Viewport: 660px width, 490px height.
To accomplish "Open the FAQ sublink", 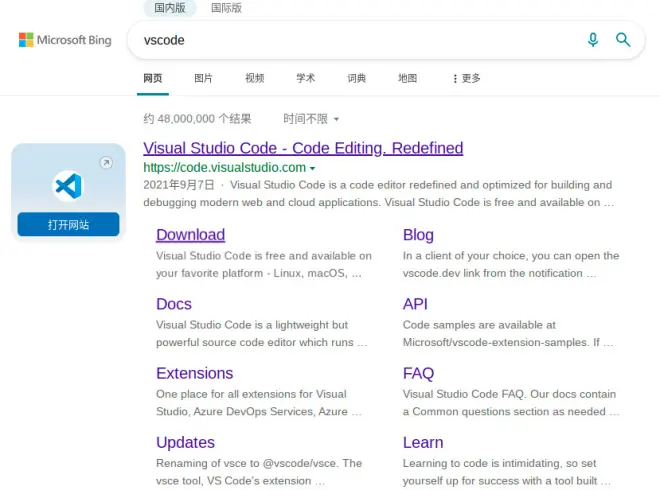I will pos(418,373).
